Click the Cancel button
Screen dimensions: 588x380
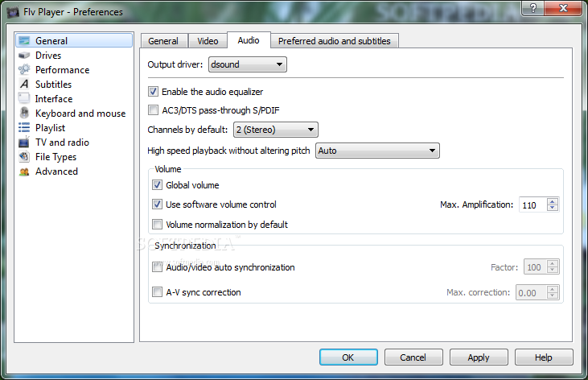(413, 357)
